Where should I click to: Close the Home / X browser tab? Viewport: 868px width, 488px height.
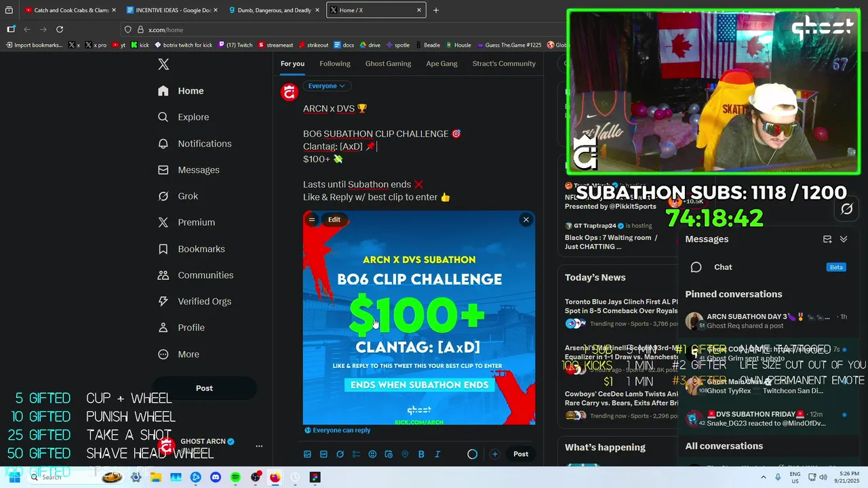coord(419,10)
